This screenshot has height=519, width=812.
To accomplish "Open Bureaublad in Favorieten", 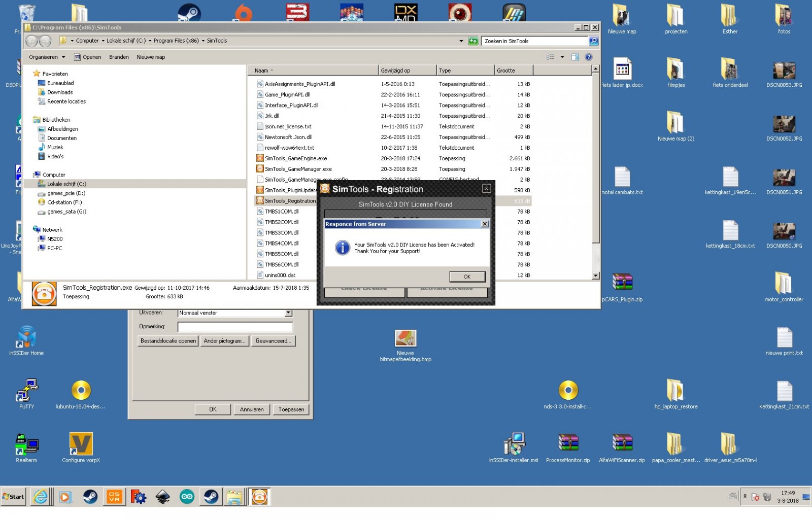I will 60,83.
